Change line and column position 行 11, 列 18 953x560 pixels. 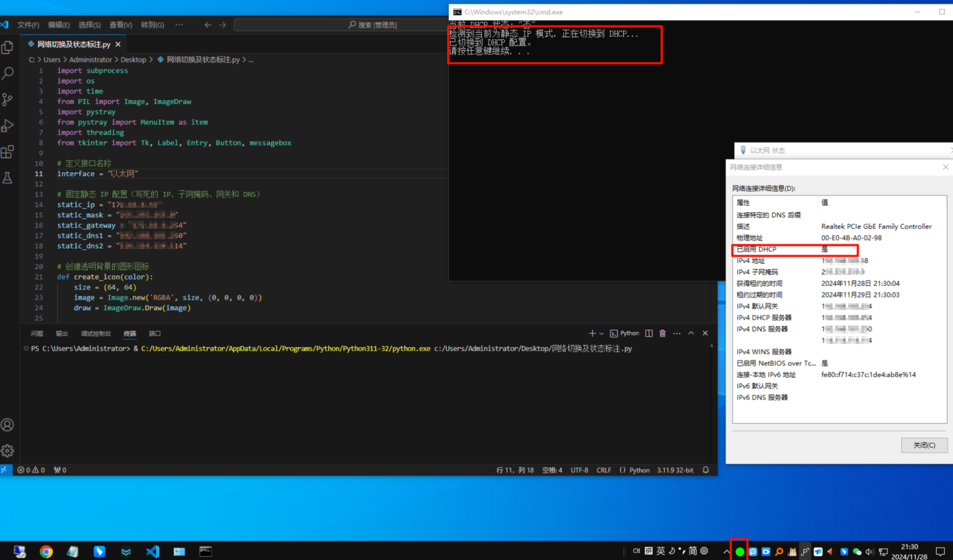[x=515, y=470]
